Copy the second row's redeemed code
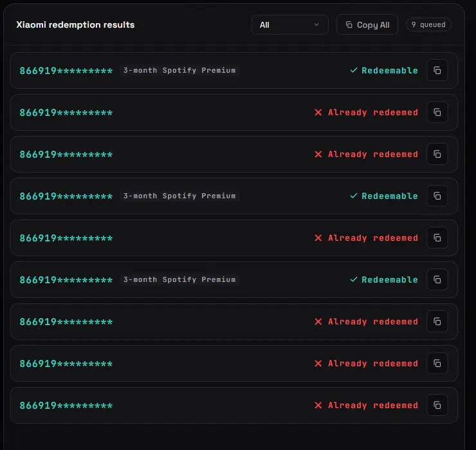Screen dimensions: 476x450 click(x=437, y=113)
